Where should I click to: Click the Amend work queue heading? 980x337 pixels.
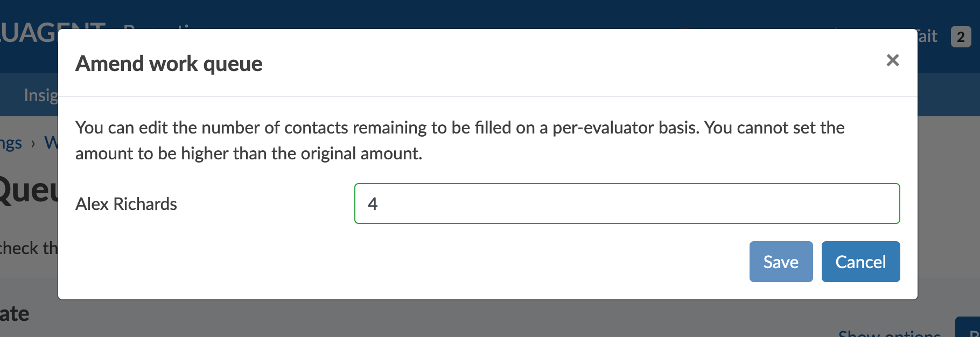click(x=170, y=63)
